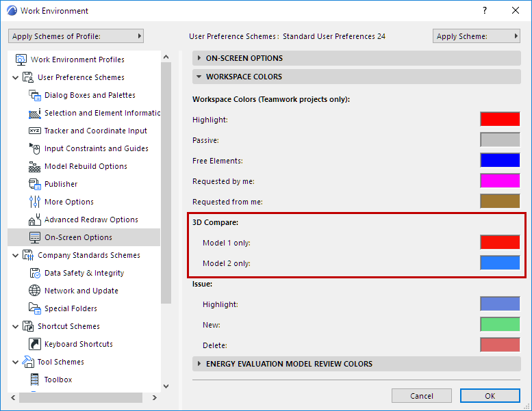Change the Issue Delete color swatch
Viewport: 532px width, 411px height.
[500, 345]
